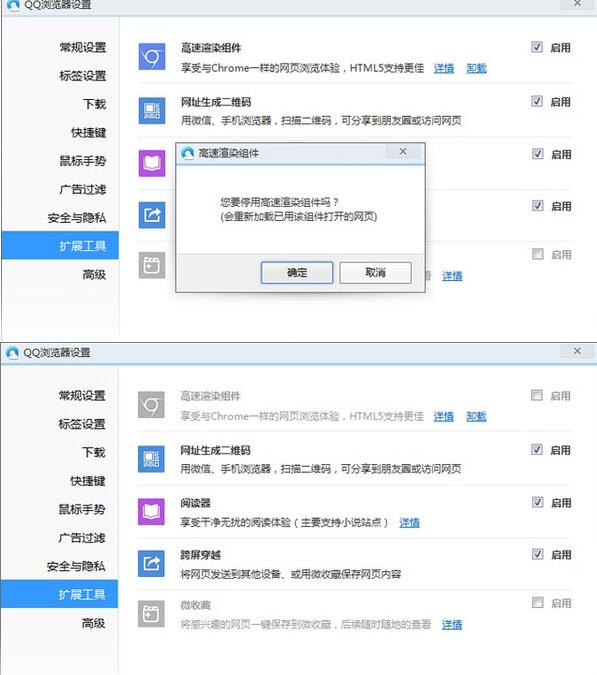
Task: Click dialog message 您要停用高速渲染组件吗？
Action: click(x=280, y=201)
